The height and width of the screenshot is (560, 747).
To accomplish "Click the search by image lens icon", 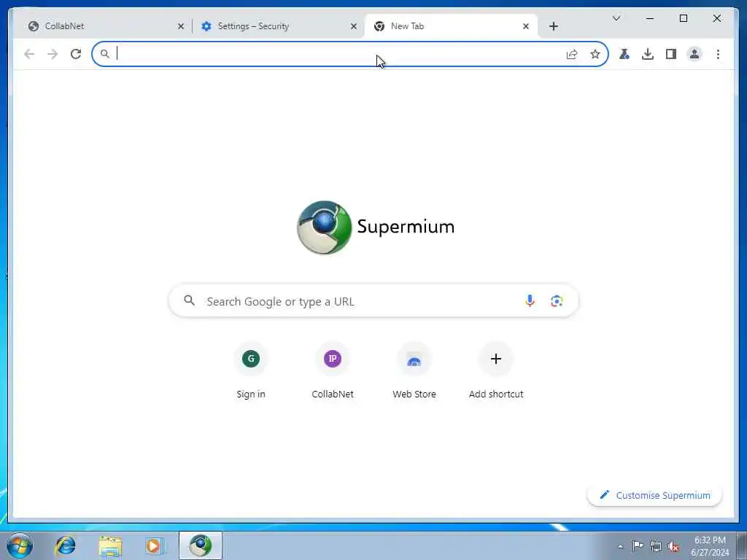I will 557,300.
